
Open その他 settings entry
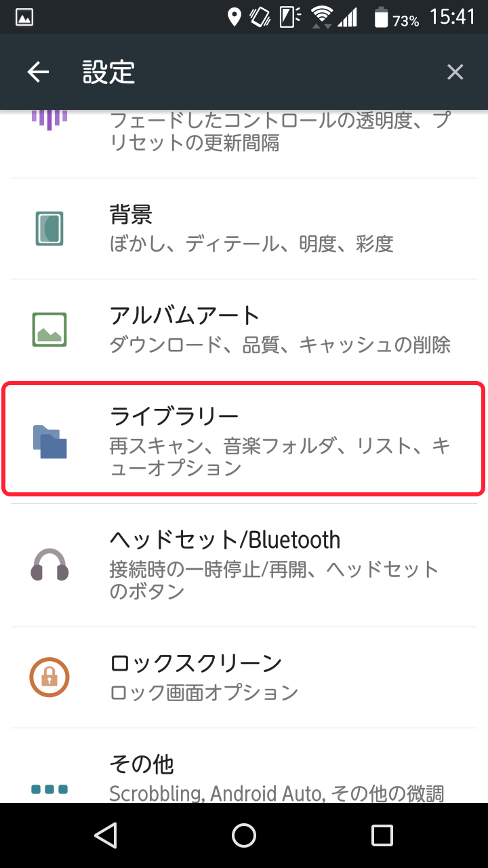[x=271, y=778]
